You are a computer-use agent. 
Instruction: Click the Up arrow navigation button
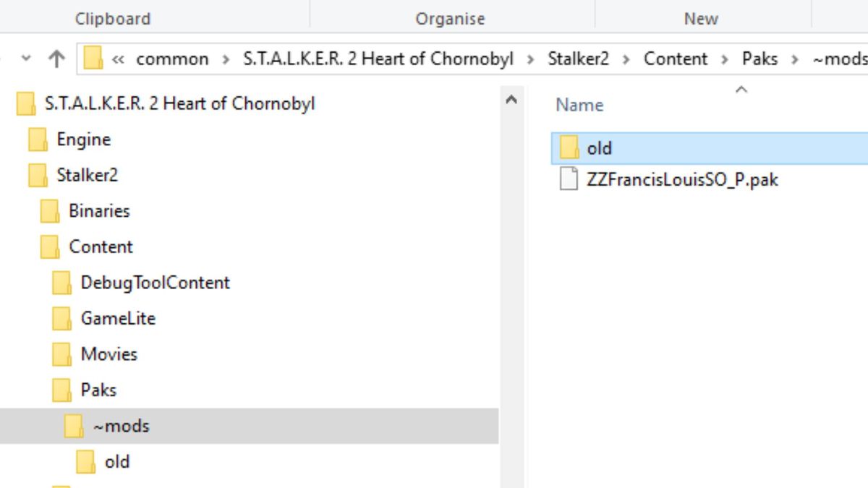(56, 59)
